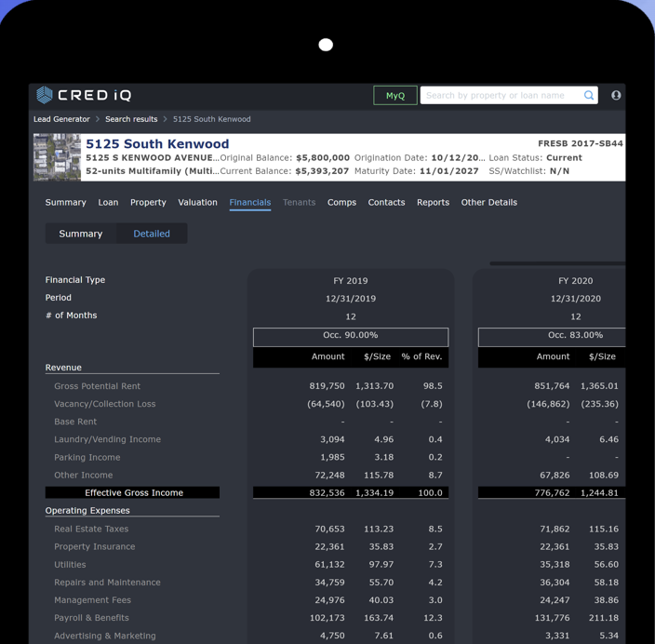Click the property aerial thumbnail image
Image resolution: width=655 pixels, height=644 pixels.
pos(57,156)
